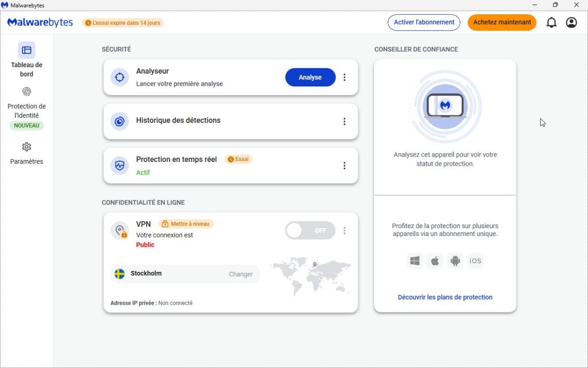
Task: Click the Swedish flag icon beside Stockholm
Action: pyautogui.click(x=120, y=274)
